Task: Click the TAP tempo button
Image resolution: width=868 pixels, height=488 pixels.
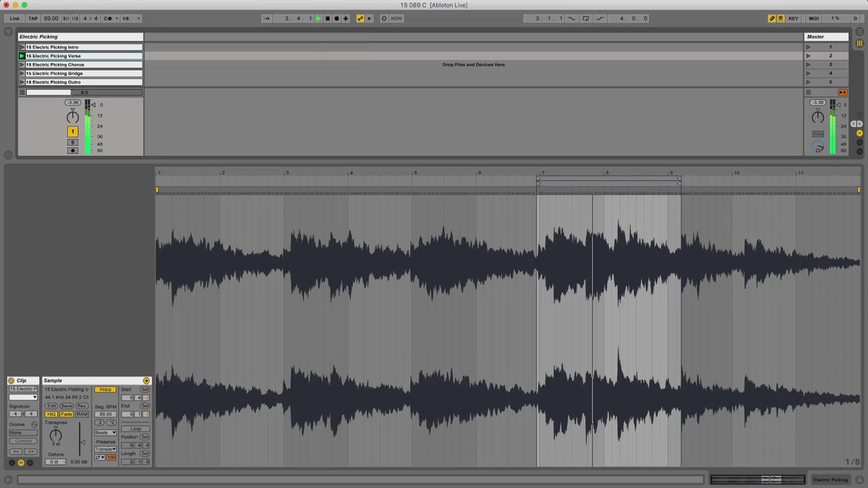Action: click(x=33, y=18)
